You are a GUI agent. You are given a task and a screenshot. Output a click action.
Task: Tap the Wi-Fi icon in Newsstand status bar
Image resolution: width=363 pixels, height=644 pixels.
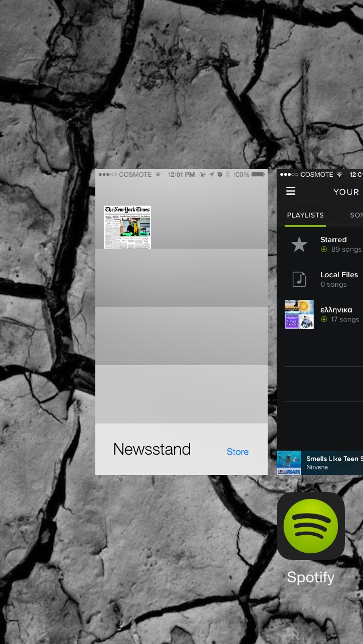[158, 175]
